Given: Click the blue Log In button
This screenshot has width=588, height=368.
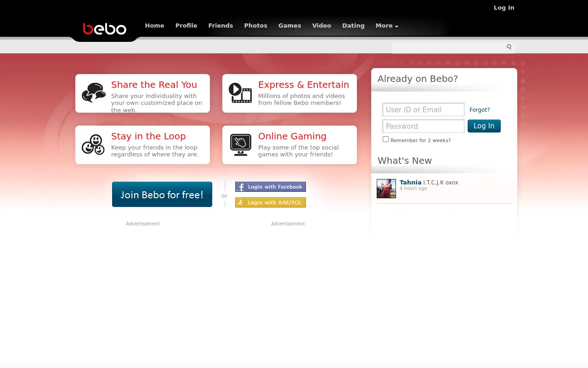Looking at the screenshot, I should (484, 126).
